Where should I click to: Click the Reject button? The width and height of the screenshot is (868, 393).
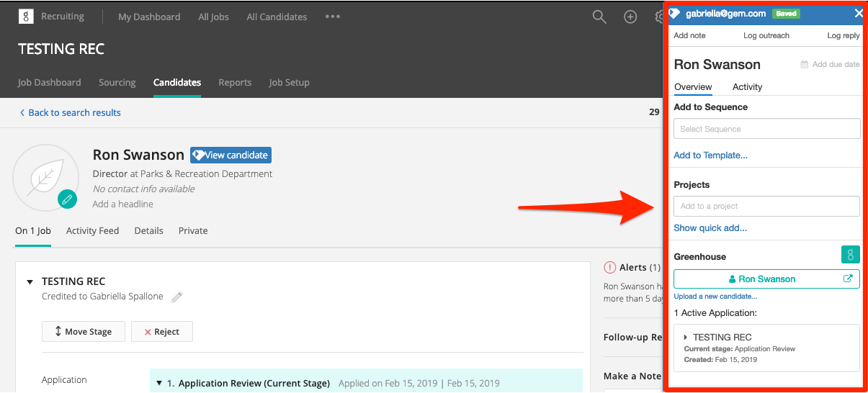point(162,331)
